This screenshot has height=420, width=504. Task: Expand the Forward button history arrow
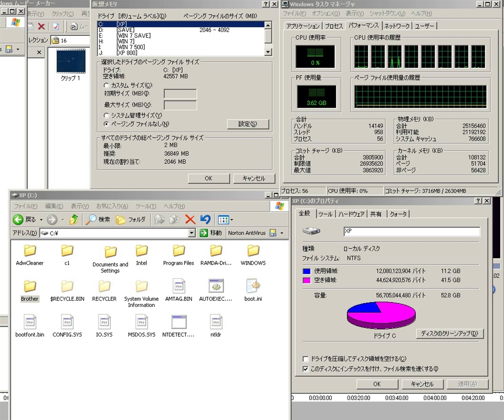[x=63, y=220]
